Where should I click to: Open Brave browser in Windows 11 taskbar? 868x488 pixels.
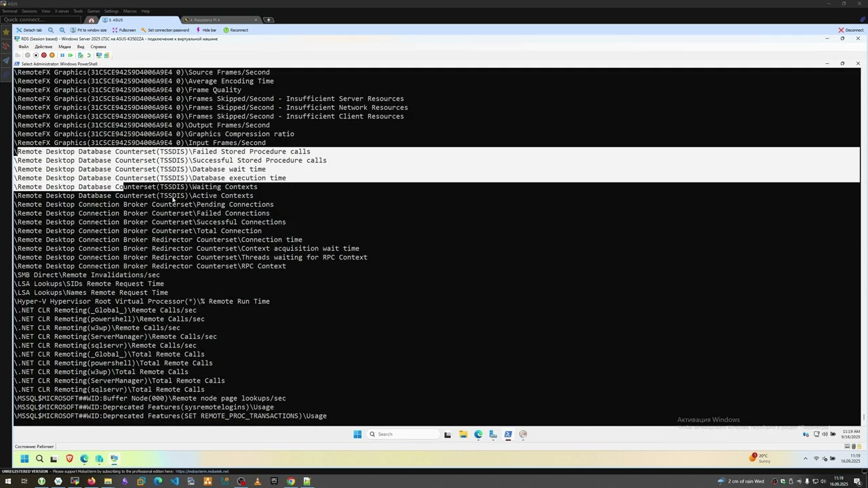tap(69, 459)
